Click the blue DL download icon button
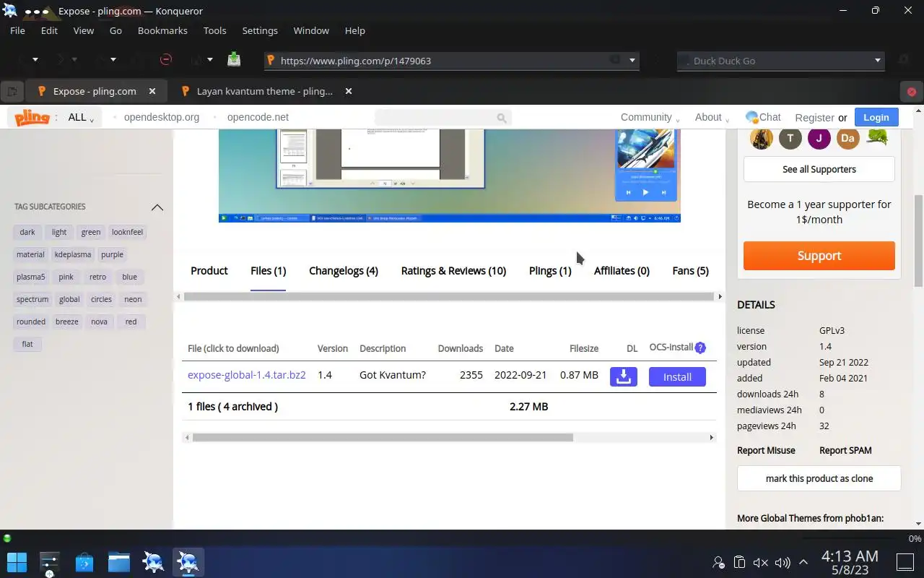This screenshot has width=924, height=578. click(x=624, y=376)
